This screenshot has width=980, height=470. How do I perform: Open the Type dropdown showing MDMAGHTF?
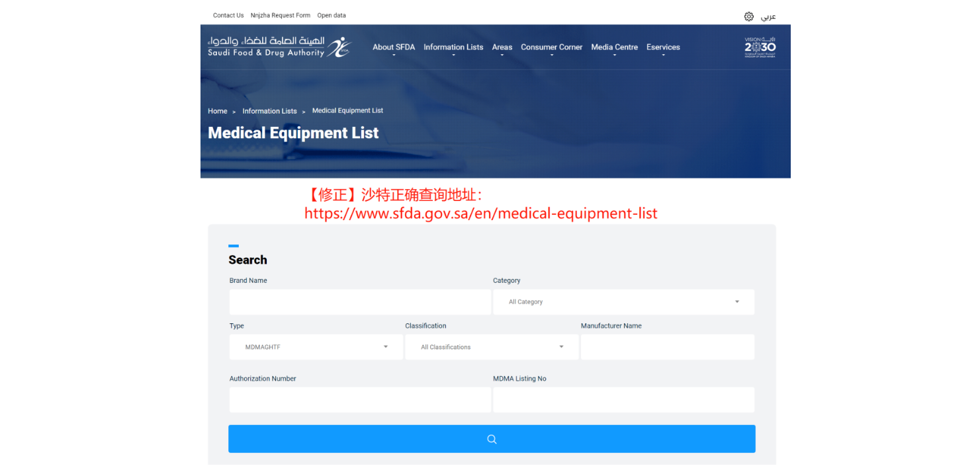point(316,347)
